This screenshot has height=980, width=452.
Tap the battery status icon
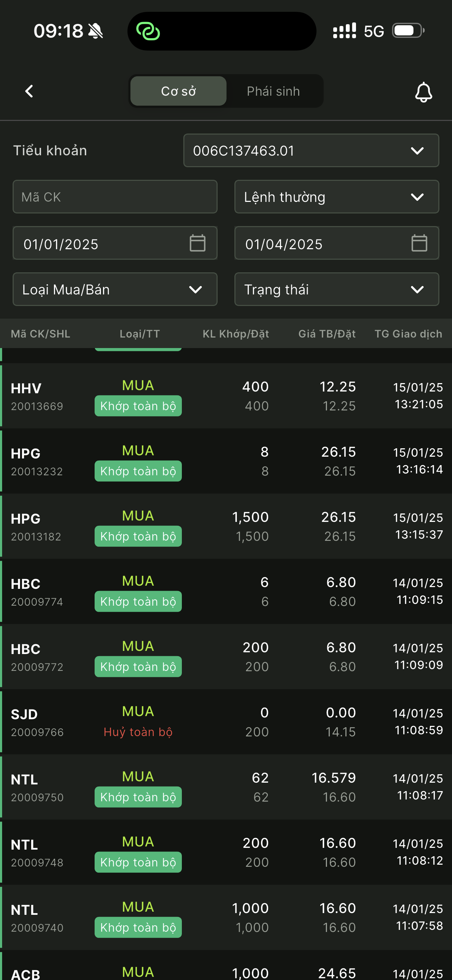click(408, 30)
